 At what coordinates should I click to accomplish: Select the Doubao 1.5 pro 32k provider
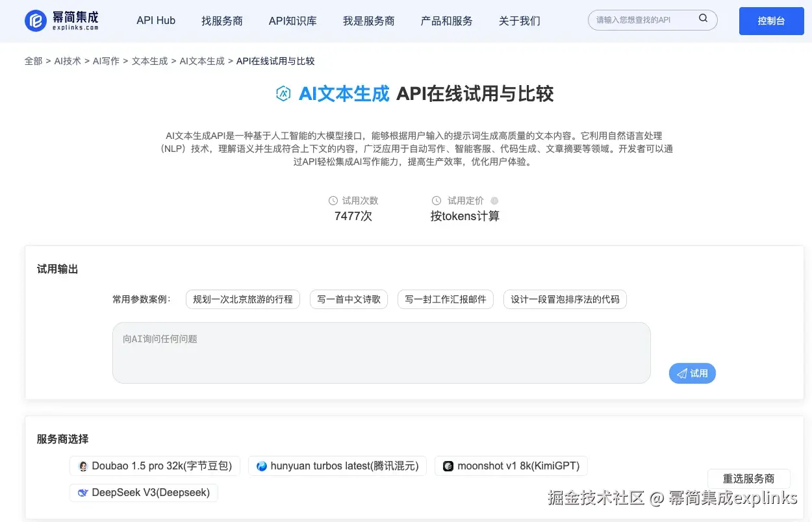155,466
